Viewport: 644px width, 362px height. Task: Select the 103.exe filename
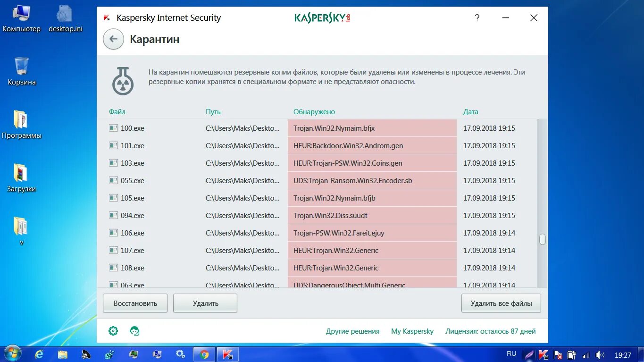133,163
